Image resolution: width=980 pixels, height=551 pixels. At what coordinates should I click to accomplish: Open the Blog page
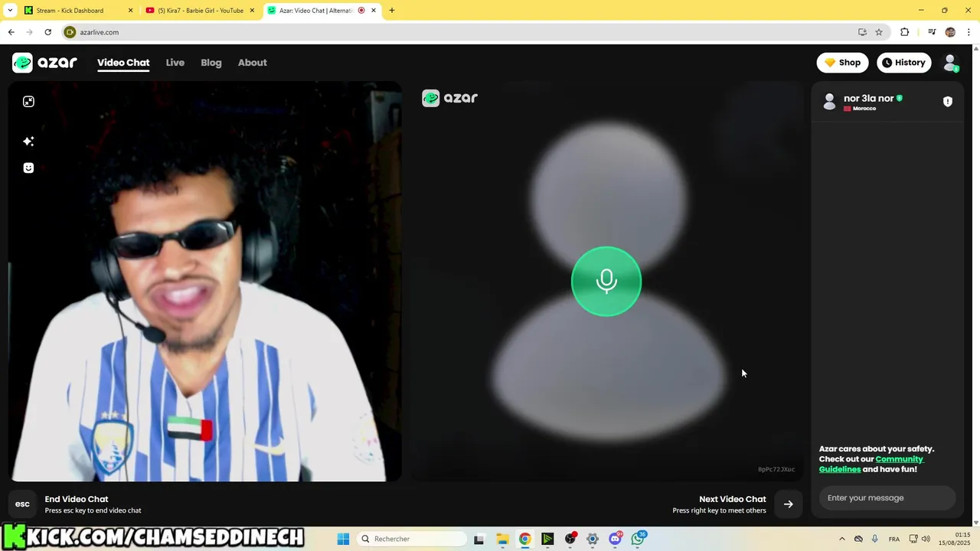pos(211,63)
